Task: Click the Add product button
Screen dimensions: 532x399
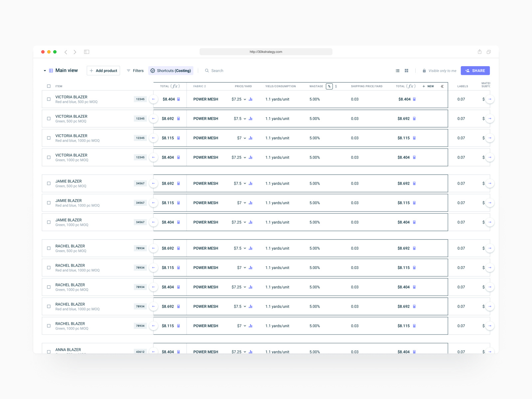Action: [103, 70]
